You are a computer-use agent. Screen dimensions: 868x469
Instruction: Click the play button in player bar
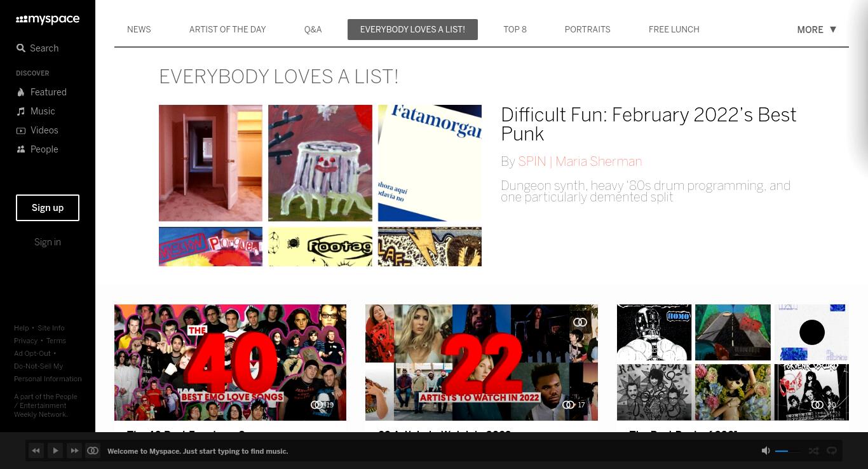[55, 451]
